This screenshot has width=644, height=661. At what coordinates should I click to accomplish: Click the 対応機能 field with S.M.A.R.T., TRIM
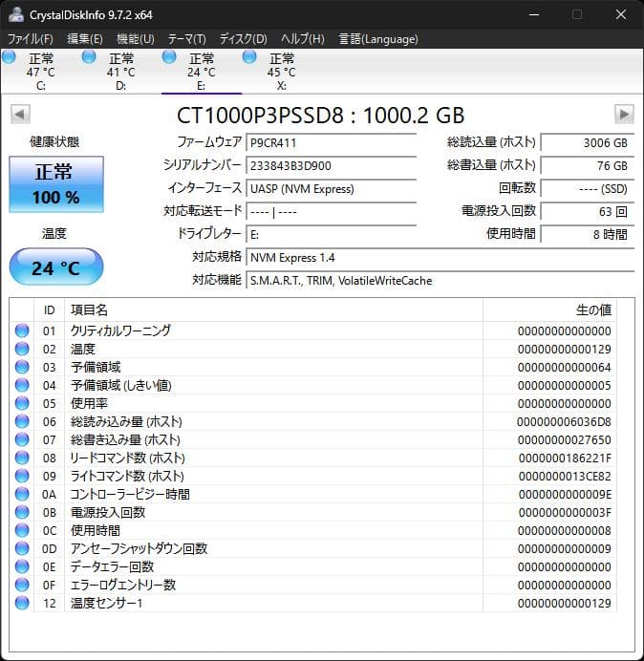(440, 280)
